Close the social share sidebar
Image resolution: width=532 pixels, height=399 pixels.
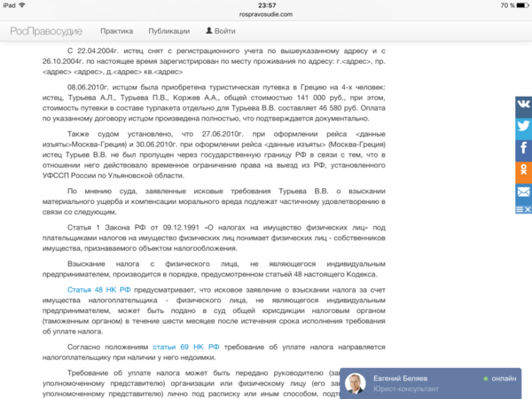coord(528,207)
